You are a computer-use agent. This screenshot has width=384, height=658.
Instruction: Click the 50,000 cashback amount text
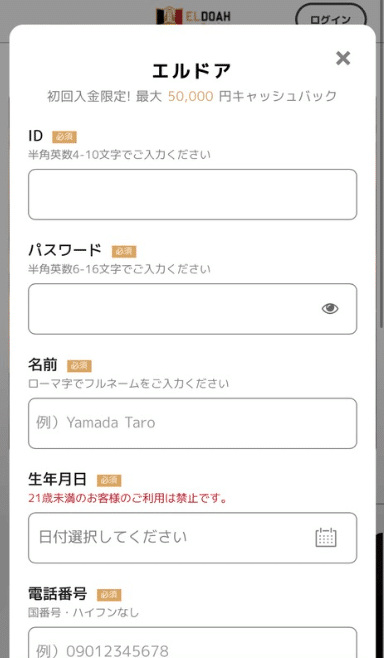[x=191, y=97]
